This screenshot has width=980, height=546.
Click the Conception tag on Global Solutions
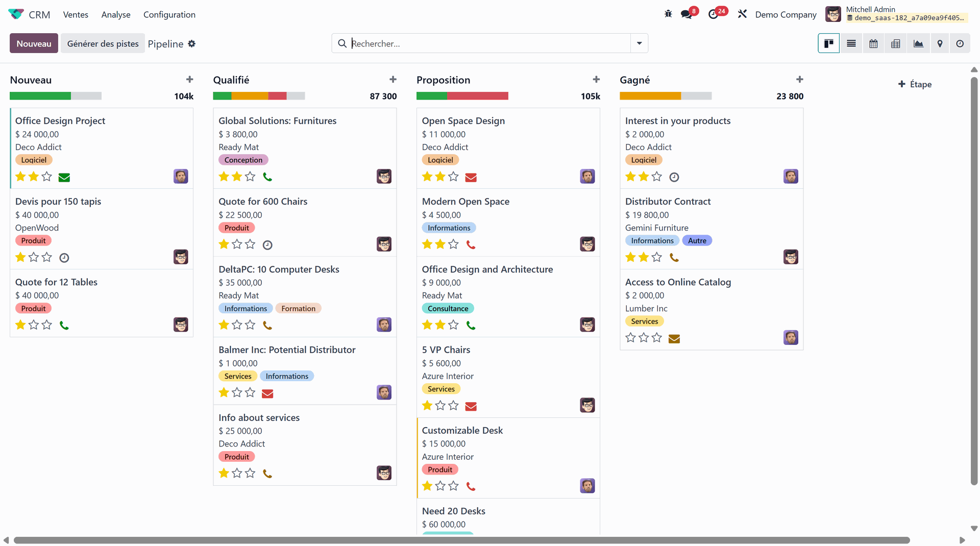(x=243, y=160)
